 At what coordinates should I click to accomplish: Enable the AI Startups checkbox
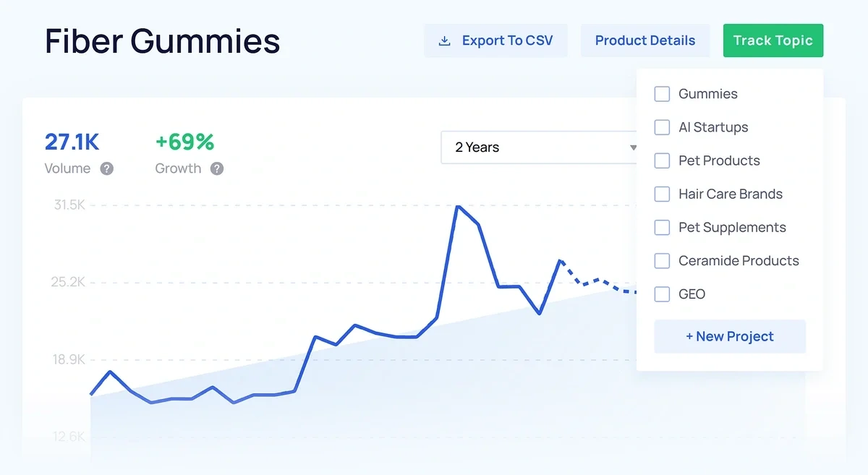click(662, 127)
